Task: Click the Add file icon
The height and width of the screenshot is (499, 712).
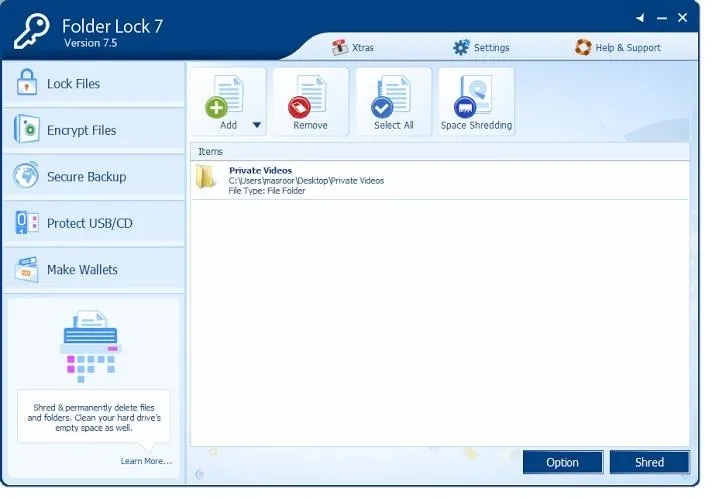Action: point(224,97)
